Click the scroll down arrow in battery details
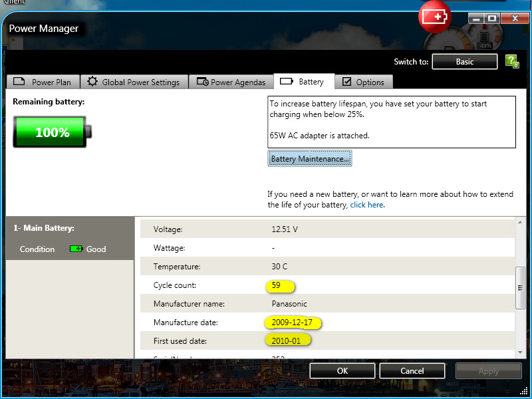Screen dimensions: 532x399 coord(520,352)
